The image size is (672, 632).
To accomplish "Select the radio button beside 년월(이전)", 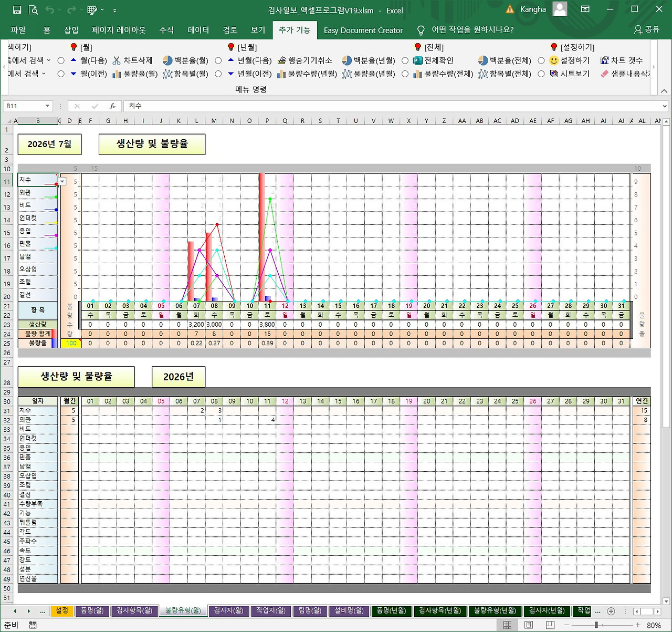I will point(218,74).
